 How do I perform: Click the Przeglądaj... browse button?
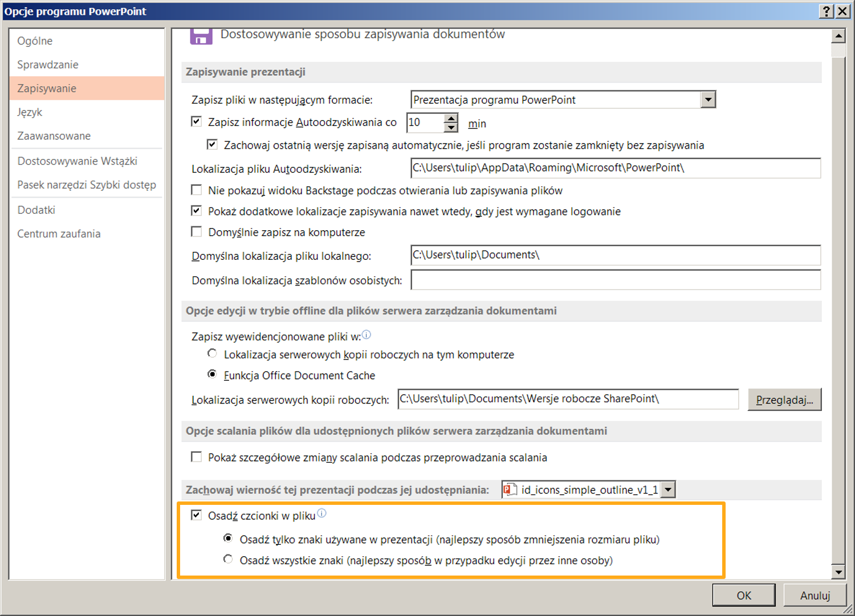[x=784, y=400]
